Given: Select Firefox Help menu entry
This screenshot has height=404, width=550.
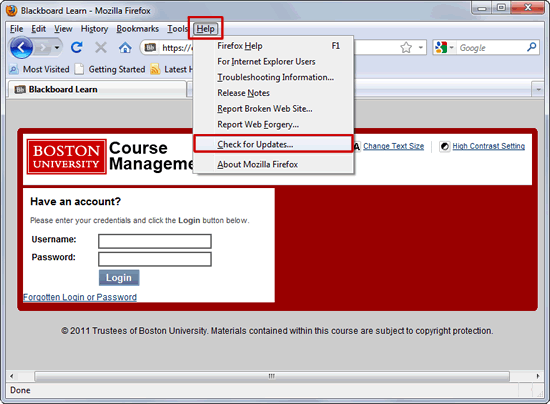Looking at the screenshot, I should point(273,46).
